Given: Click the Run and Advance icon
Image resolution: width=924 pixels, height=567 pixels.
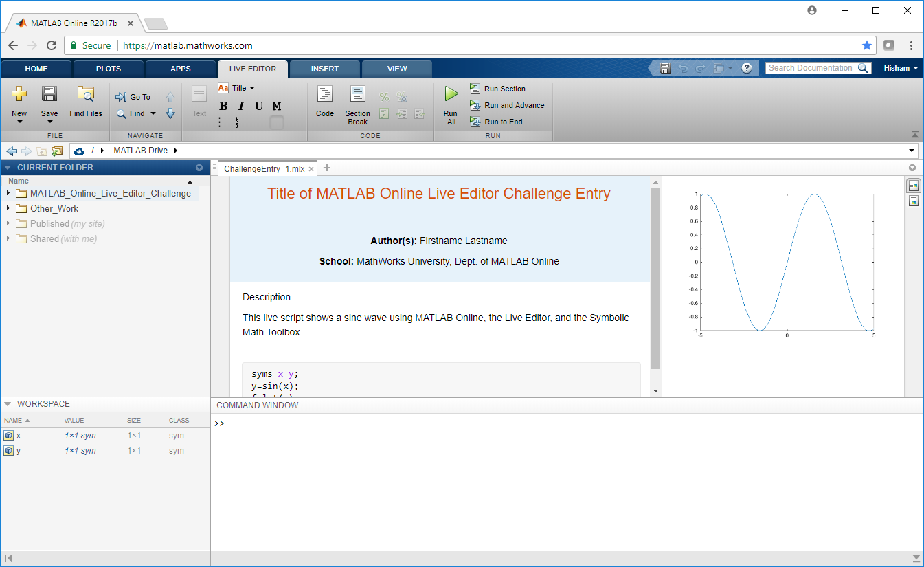Looking at the screenshot, I should (x=475, y=105).
